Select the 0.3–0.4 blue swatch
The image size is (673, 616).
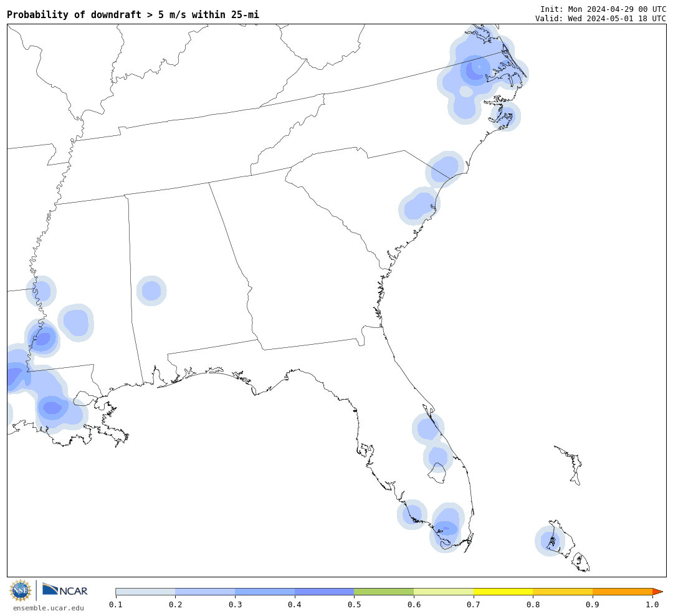tap(265, 592)
